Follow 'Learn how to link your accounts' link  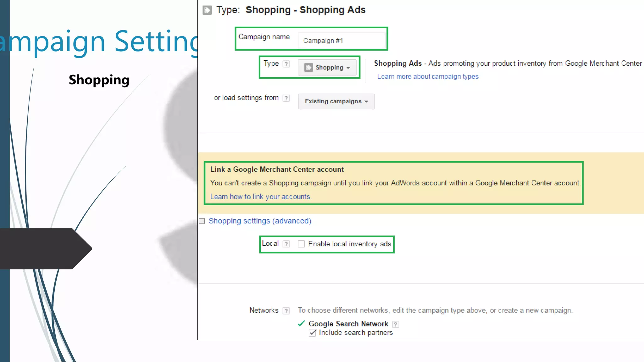click(x=261, y=197)
